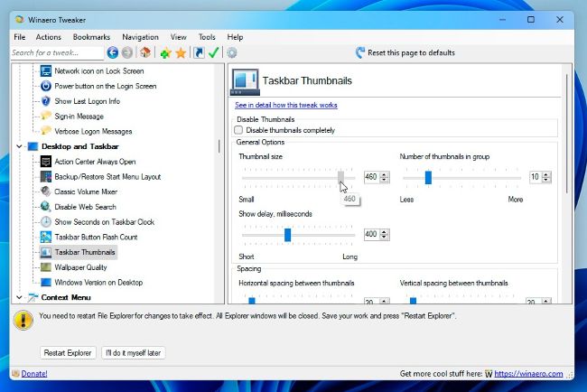This screenshot has height=392, width=587.
Task: Open the View menu
Action: click(x=179, y=37)
